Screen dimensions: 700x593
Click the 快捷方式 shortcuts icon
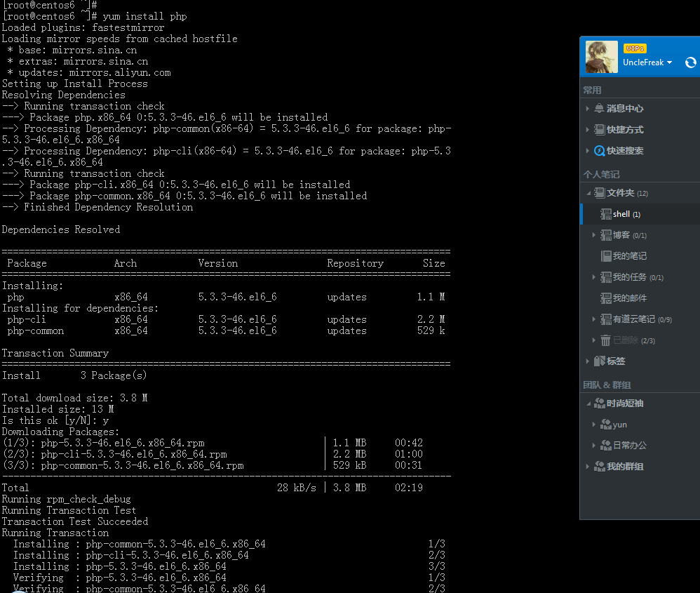point(598,131)
